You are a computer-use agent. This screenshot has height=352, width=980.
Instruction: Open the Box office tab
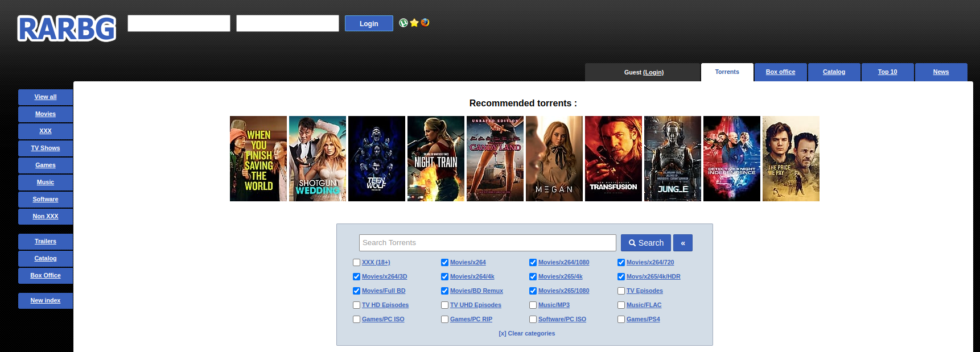(x=781, y=72)
